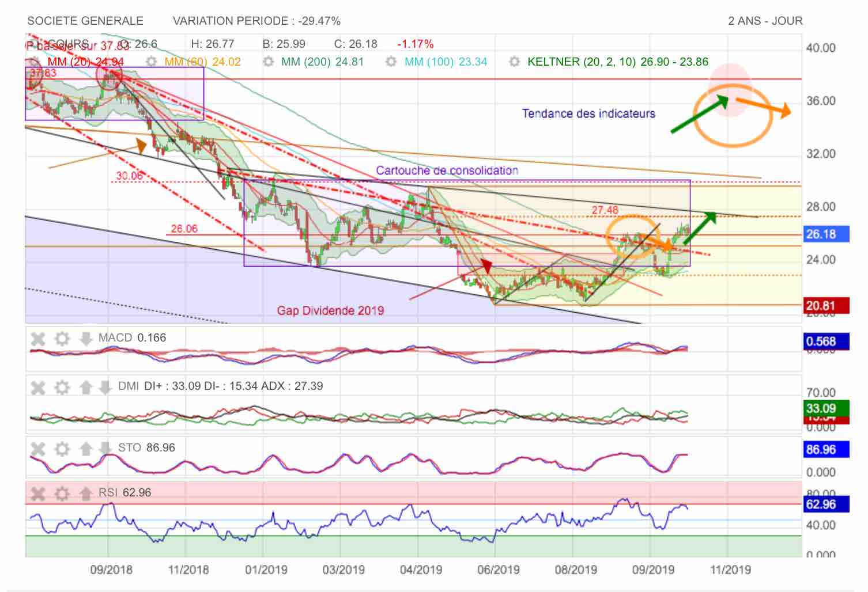The image size is (868, 592).
Task: Click the DMI DI+ 33.09 readout
Action: [x=220, y=386]
